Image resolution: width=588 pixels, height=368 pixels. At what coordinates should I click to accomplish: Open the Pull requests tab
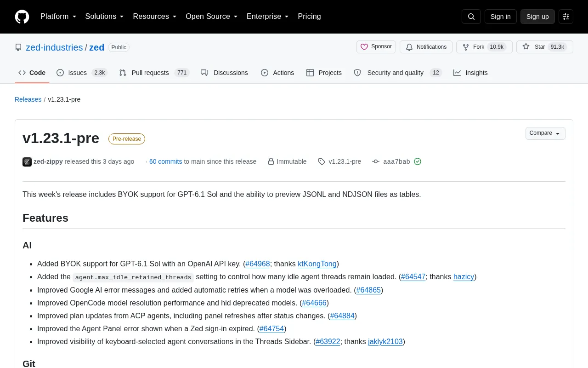click(x=154, y=73)
